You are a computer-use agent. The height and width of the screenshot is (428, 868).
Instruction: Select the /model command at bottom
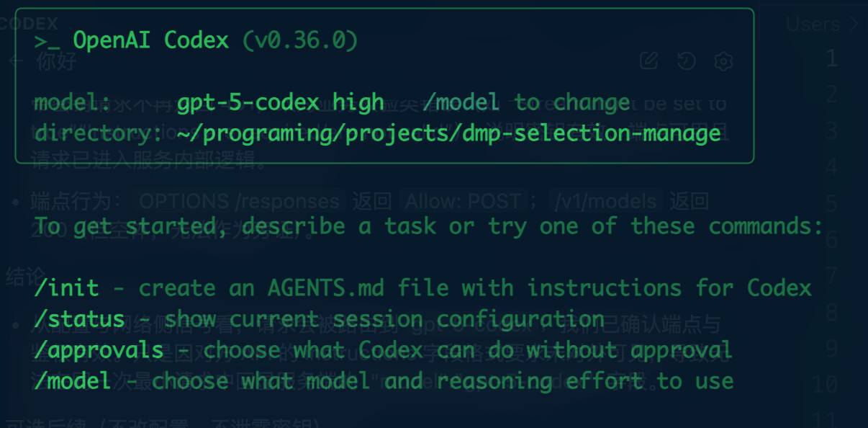73,380
